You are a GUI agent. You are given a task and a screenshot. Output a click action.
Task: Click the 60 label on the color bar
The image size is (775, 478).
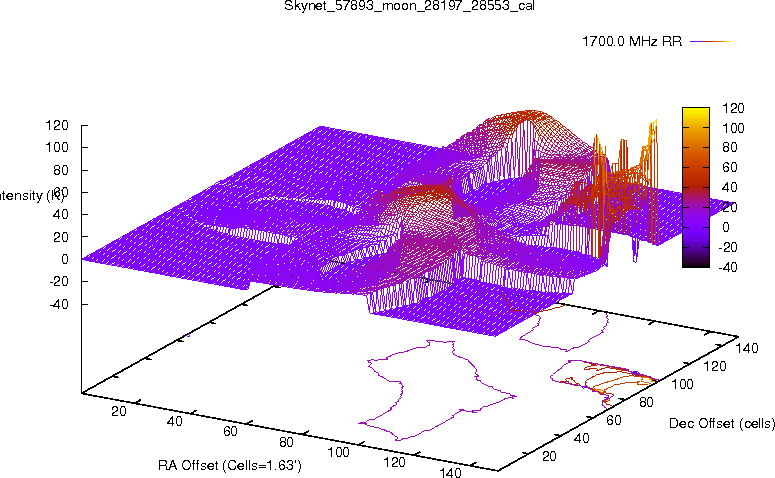[x=730, y=167]
